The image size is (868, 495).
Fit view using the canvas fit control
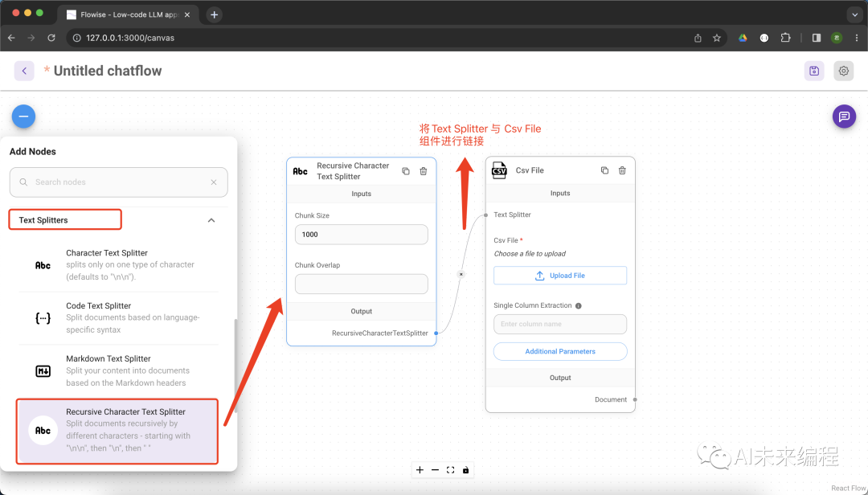pyautogui.click(x=451, y=470)
